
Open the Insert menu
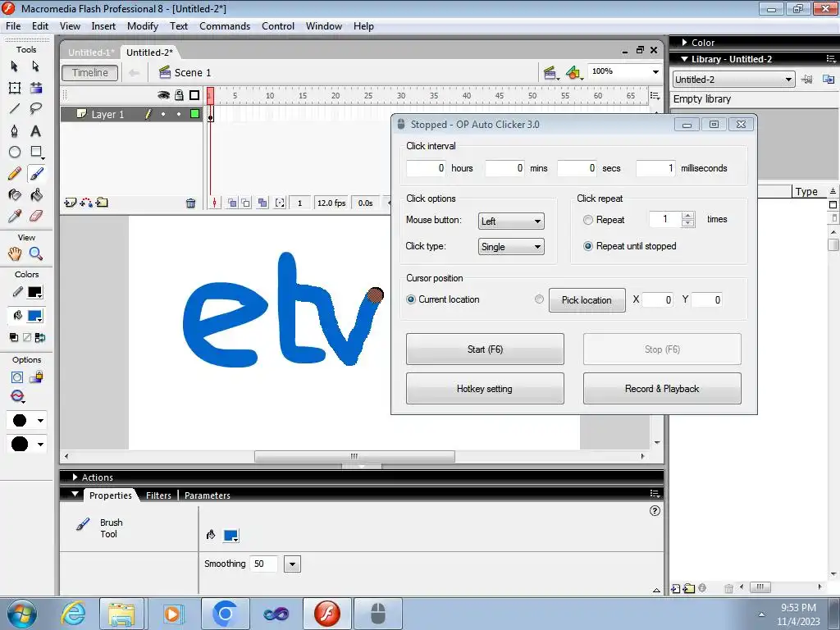pyautogui.click(x=103, y=26)
